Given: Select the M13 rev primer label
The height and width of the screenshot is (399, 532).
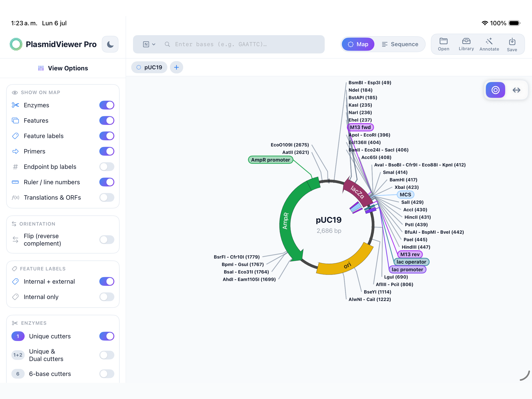Looking at the screenshot, I should pyautogui.click(x=410, y=254).
